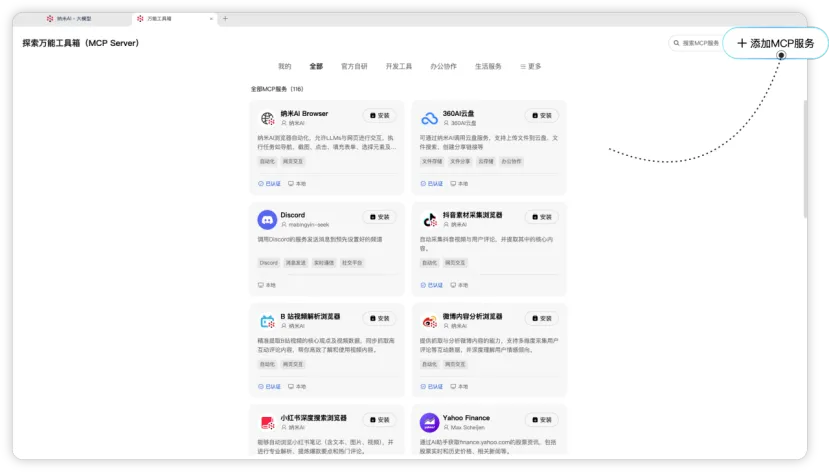Install the 纳米AI Browser service
The width and height of the screenshot is (829, 472).
point(380,115)
